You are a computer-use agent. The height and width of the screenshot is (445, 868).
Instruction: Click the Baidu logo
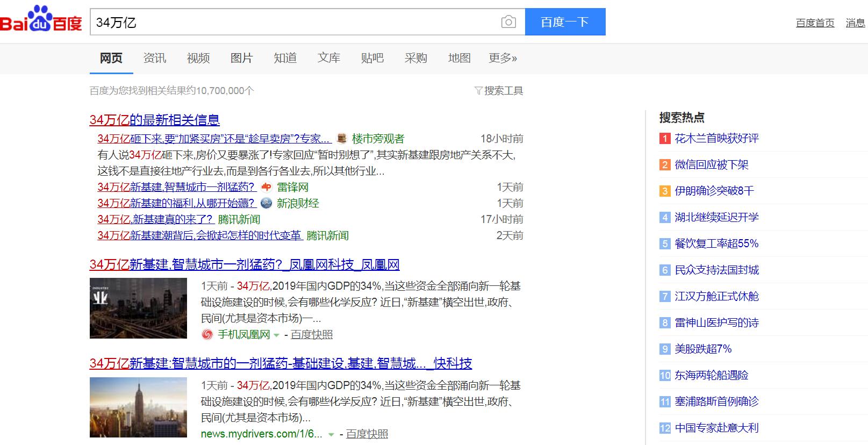click(41, 20)
